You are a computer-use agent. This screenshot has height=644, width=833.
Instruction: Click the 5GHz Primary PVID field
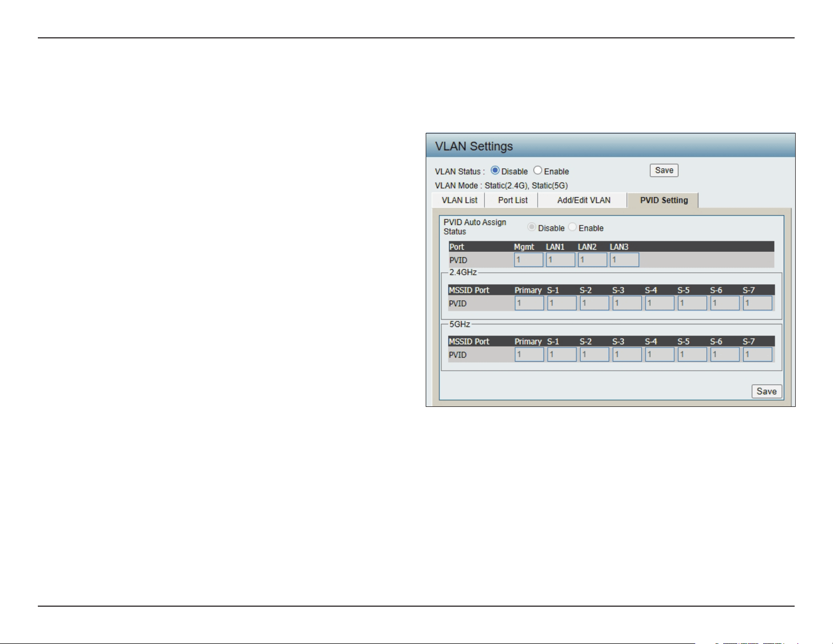coord(529,354)
